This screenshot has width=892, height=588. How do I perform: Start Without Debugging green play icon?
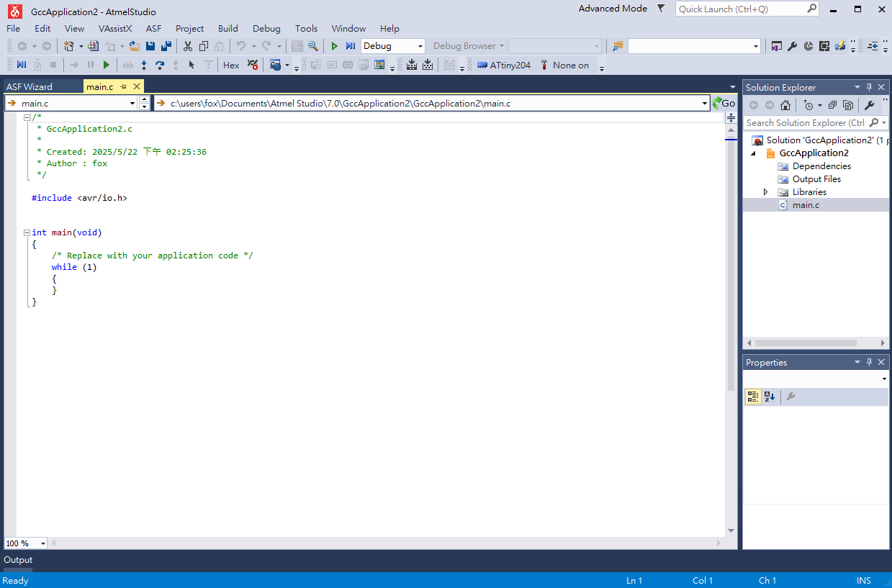tap(334, 46)
